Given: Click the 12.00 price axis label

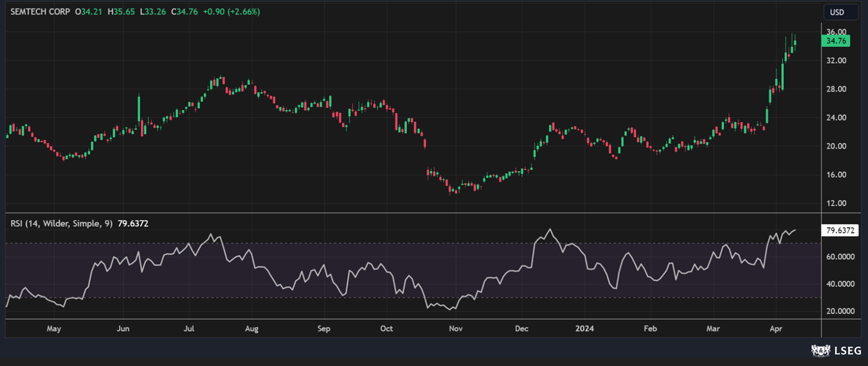Looking at the screenshot, I should click(836, 203).
